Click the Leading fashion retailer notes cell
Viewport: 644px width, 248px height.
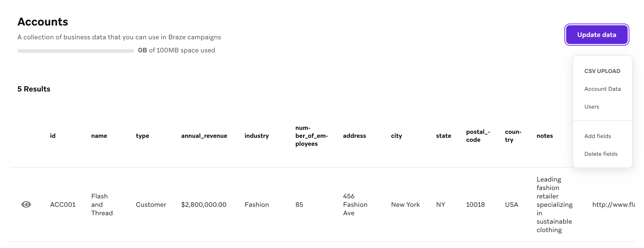(x=554, y=204)
